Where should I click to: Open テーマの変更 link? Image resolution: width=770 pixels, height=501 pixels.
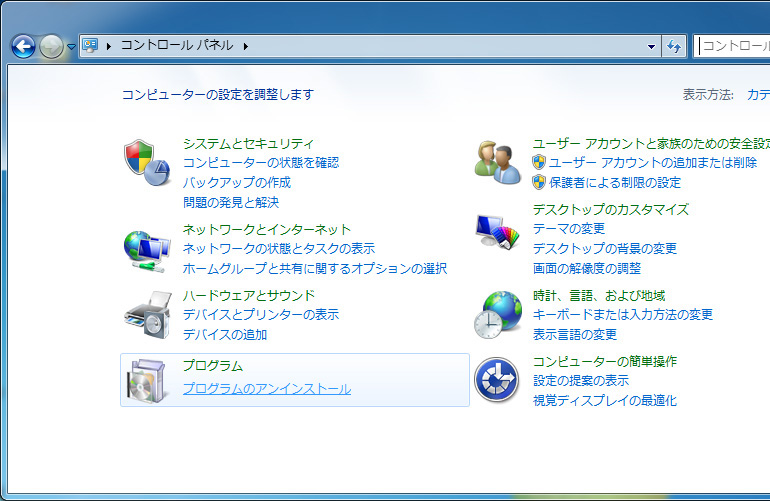point(569,228)
